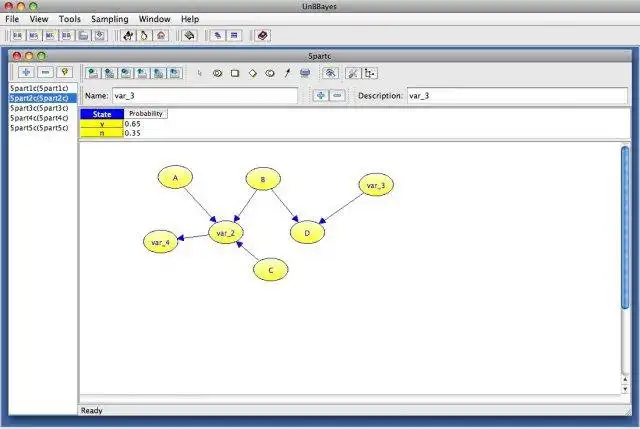
Task: Click the Name field containing var_3
Action: pos(205,96)
